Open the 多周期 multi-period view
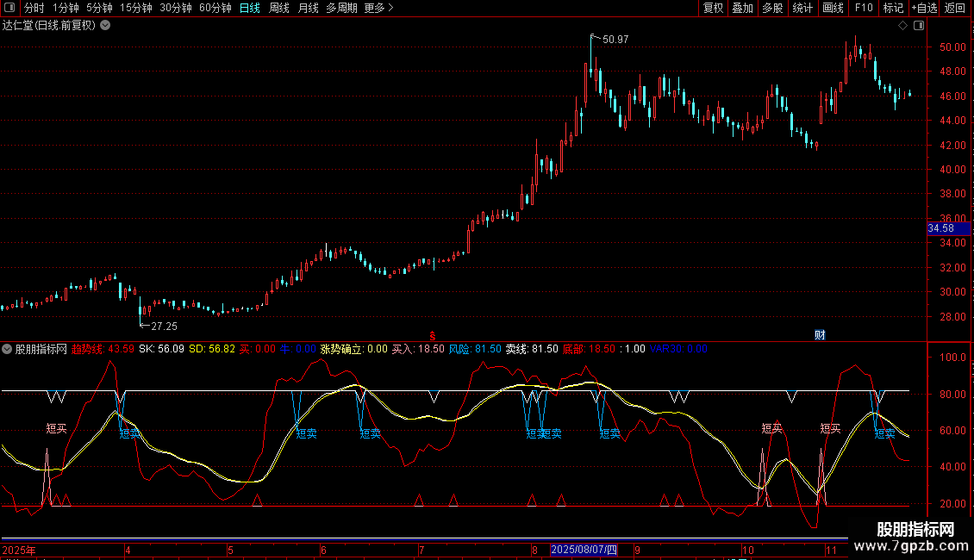 340,8
